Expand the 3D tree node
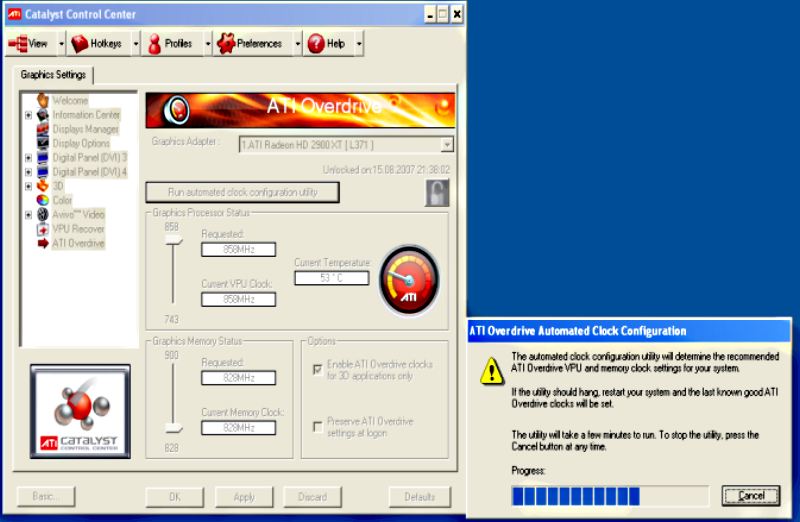 point(29,186)
